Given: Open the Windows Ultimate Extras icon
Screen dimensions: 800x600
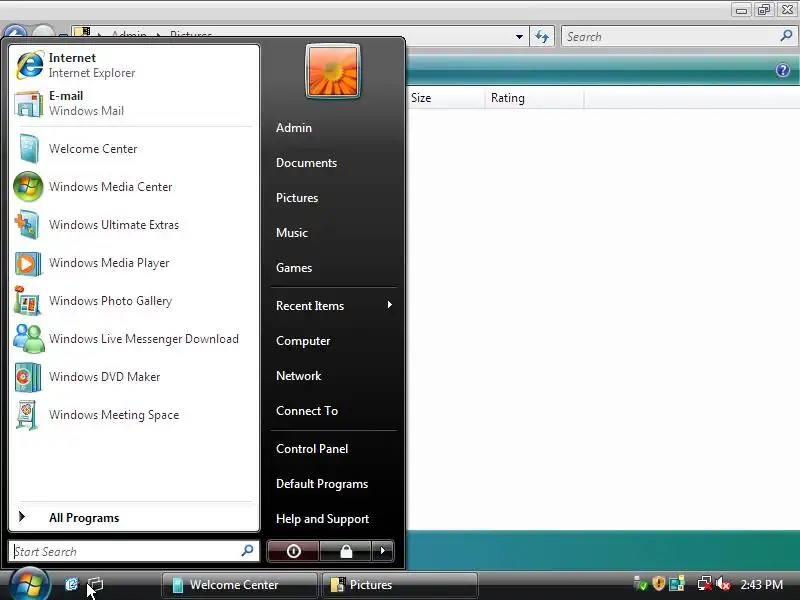Looking at the screenshot, I should pos(28,225).
